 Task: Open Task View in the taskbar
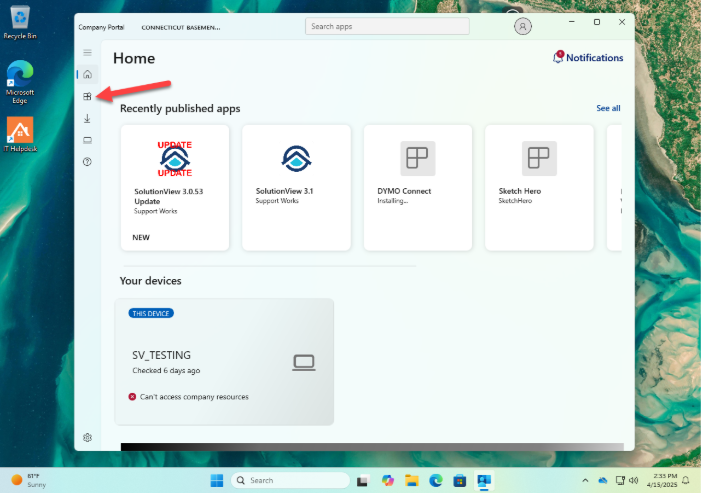click(x=363, y=480)
